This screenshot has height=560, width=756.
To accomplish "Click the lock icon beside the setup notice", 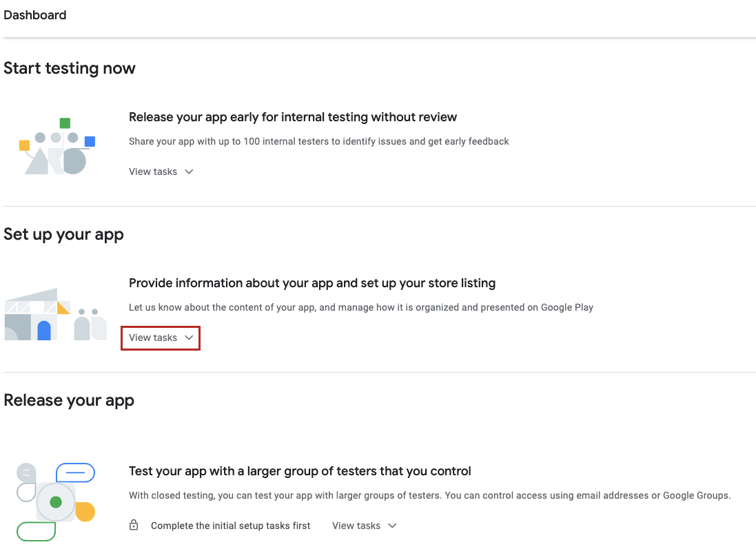I will [x=134, y=526].
